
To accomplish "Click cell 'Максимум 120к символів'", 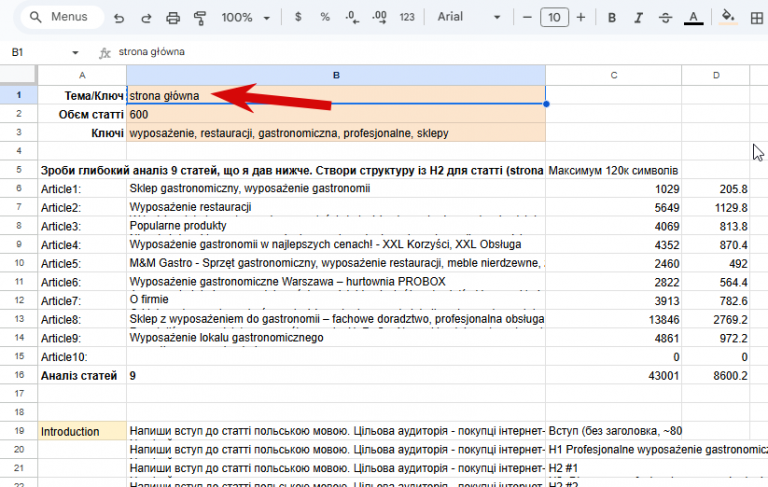I will pos(614,170).
